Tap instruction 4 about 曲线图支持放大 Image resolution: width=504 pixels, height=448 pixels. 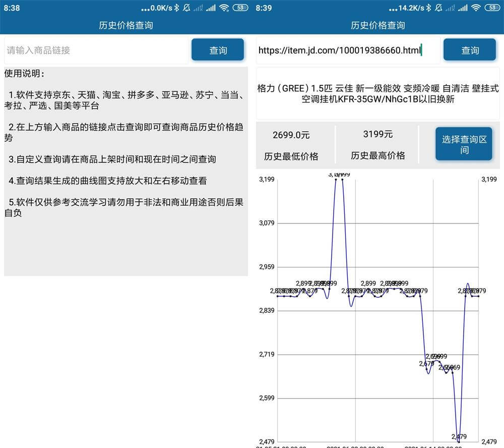point(107,181)
